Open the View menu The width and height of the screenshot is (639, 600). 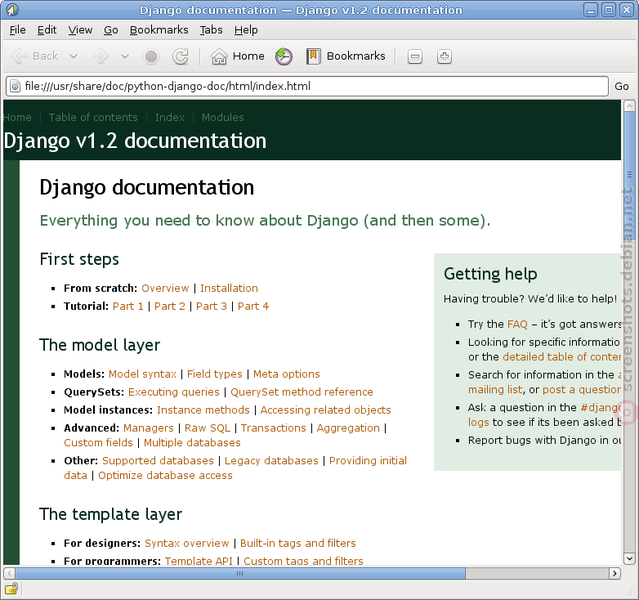80,30
